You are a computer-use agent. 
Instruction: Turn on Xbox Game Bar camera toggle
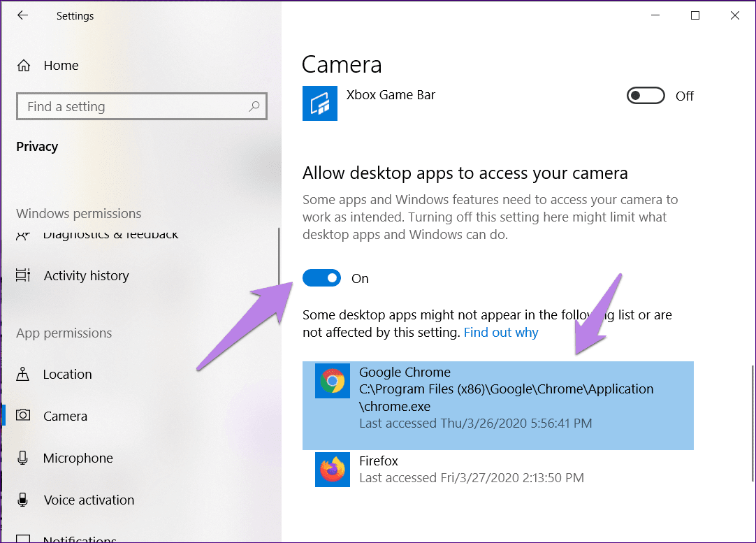coord(645,96)
